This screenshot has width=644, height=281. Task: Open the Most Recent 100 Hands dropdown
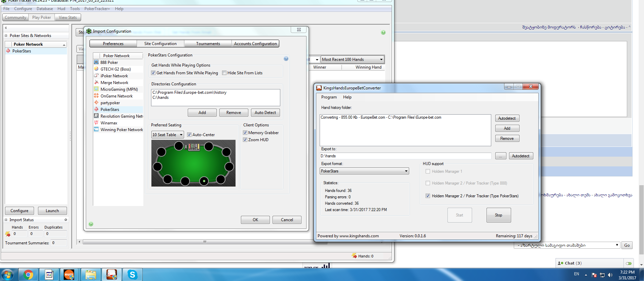coord(352,59)
